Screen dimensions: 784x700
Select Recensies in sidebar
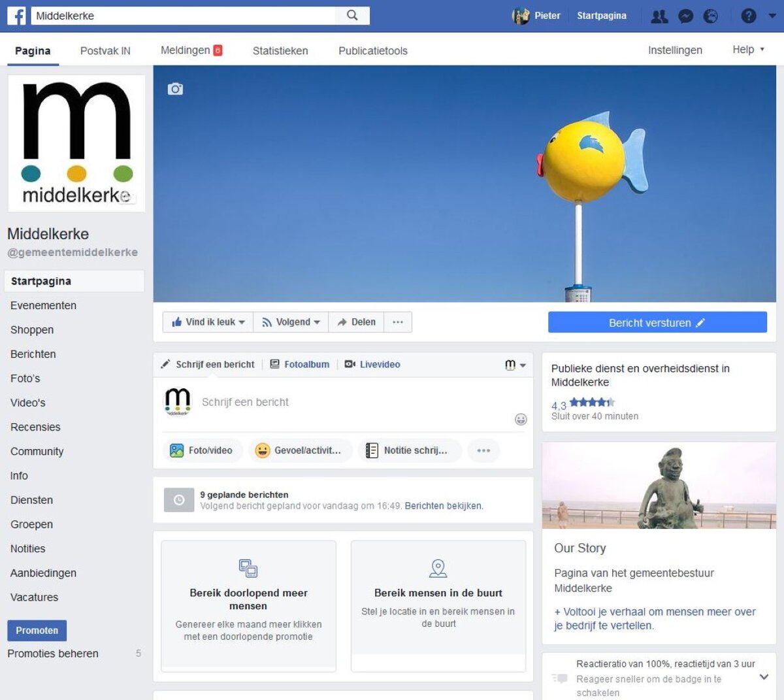[35, 427]
